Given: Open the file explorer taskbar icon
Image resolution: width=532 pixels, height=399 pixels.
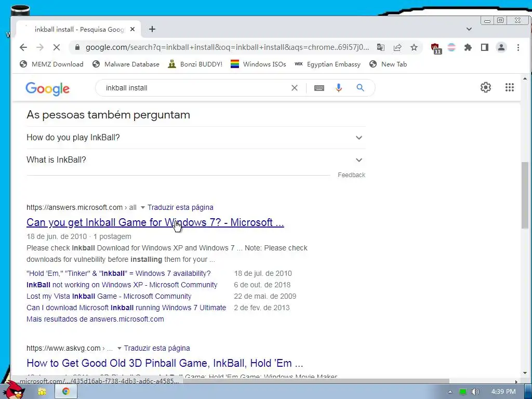Looking at the screenshot, I should [42, 392].
